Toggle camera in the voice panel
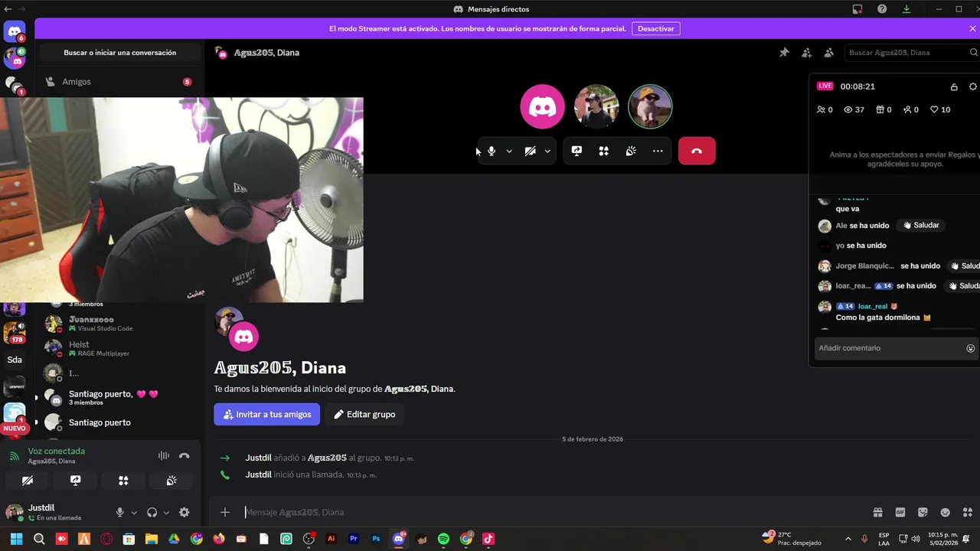This screenshot has height=551, width=980. [x=28, y=481]
